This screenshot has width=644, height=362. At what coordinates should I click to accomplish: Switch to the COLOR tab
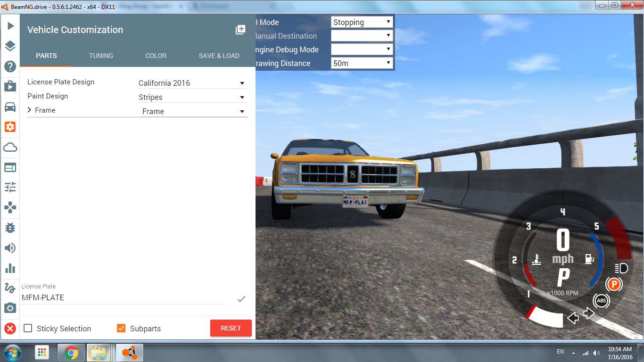click(x=156, y=56)
